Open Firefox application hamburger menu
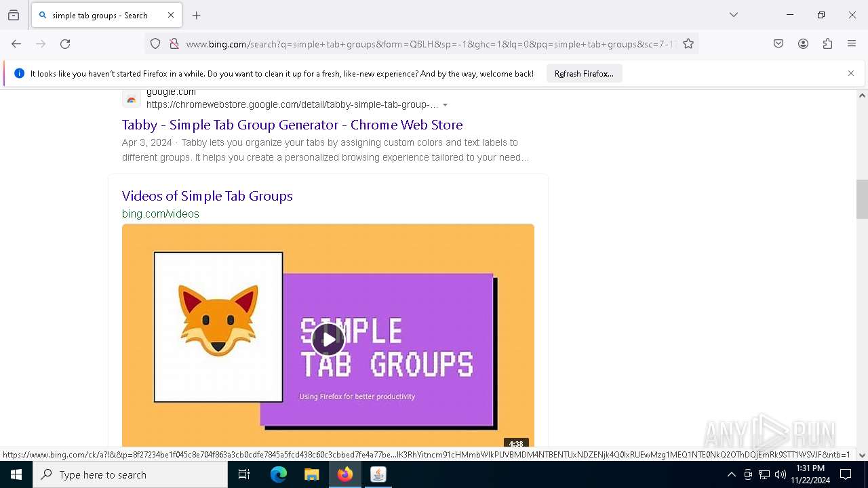Image resolution: width=868 pixels, height=488 pixels. 852,44
